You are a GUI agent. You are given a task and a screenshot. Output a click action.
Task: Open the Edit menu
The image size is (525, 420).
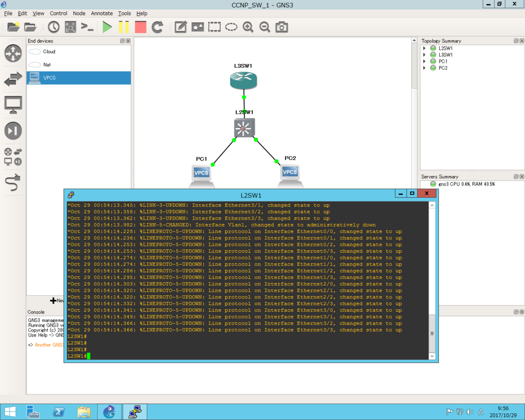(23, 13)
